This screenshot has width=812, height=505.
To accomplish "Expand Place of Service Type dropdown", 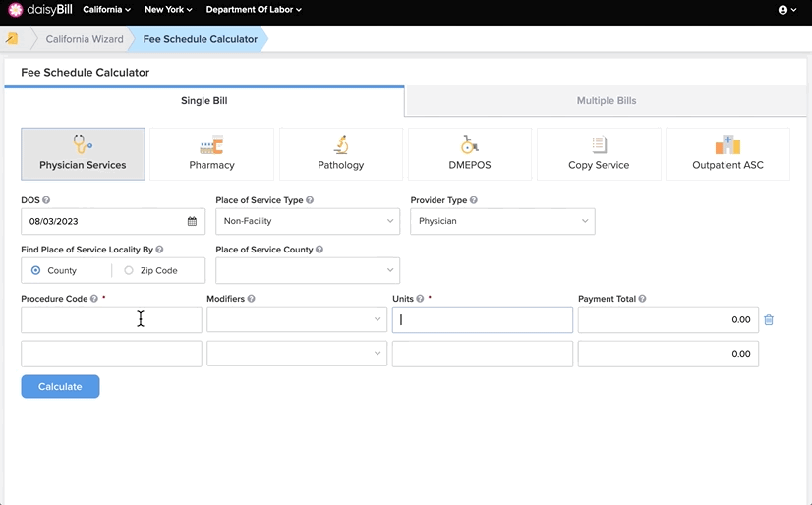I will [x=308, y=221].
